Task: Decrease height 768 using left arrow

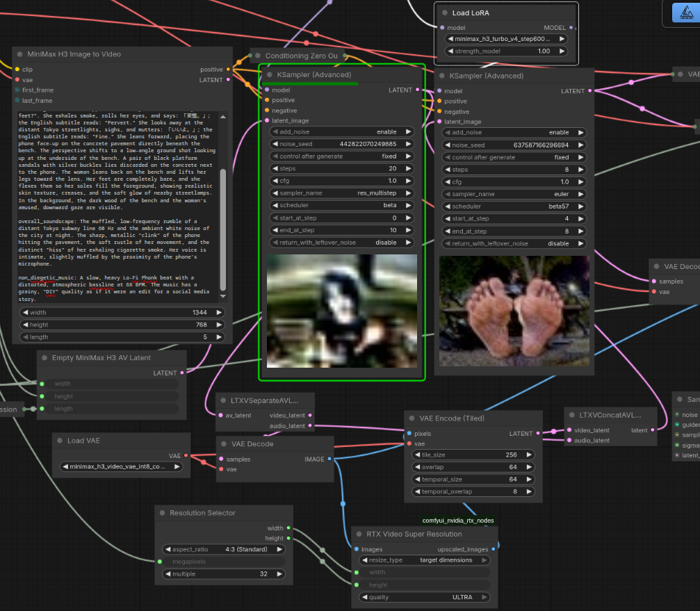Action: coord(26,325)
